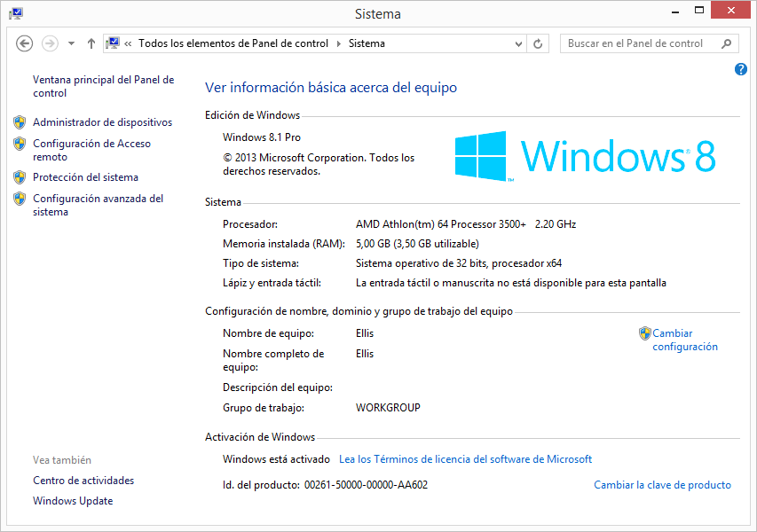
Task: Open Configuración avanzada del sistema link
Action: coord(98,205)
